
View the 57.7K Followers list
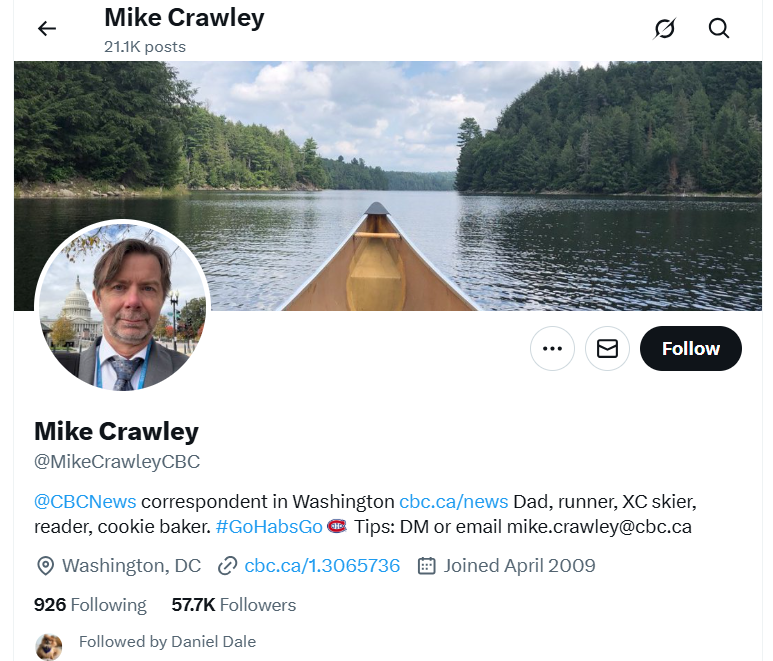coord(234,605)
